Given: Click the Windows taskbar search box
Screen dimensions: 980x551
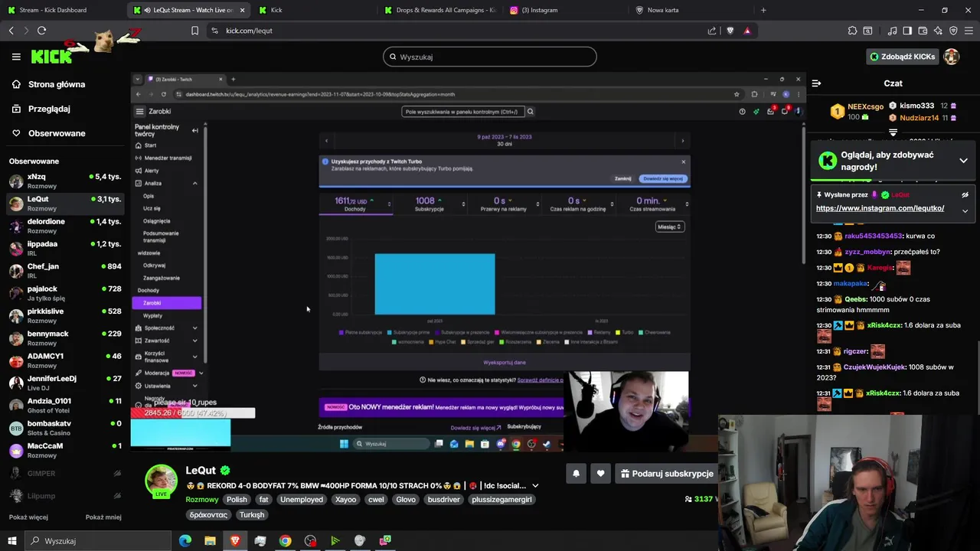Looking at the screenshot, I should pos(98,541).
